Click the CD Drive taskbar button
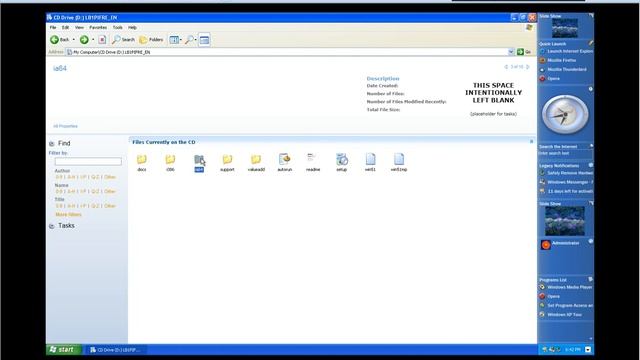The width and height of the screenshot is (640, 360). (115, 350)
